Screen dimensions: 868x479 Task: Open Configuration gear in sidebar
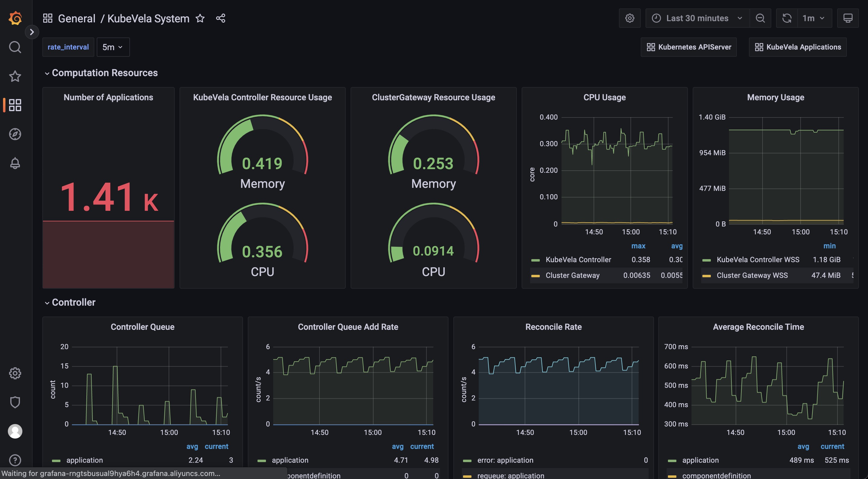15,373
